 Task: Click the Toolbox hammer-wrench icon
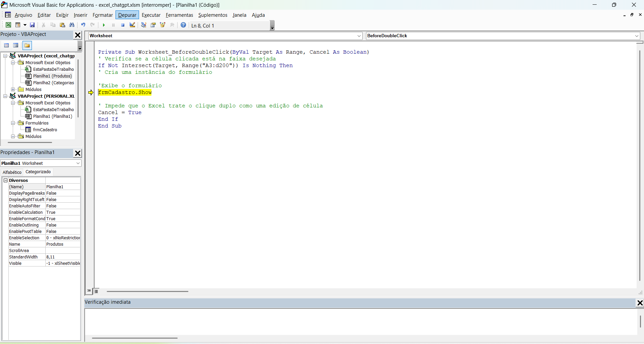[172, 25]
